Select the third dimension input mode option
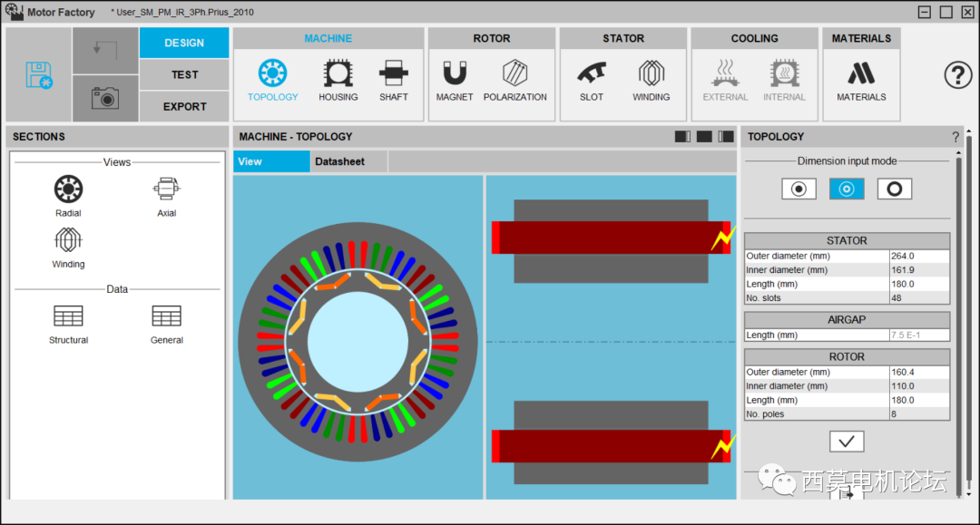Screen dimensions: 980x525 894,189
